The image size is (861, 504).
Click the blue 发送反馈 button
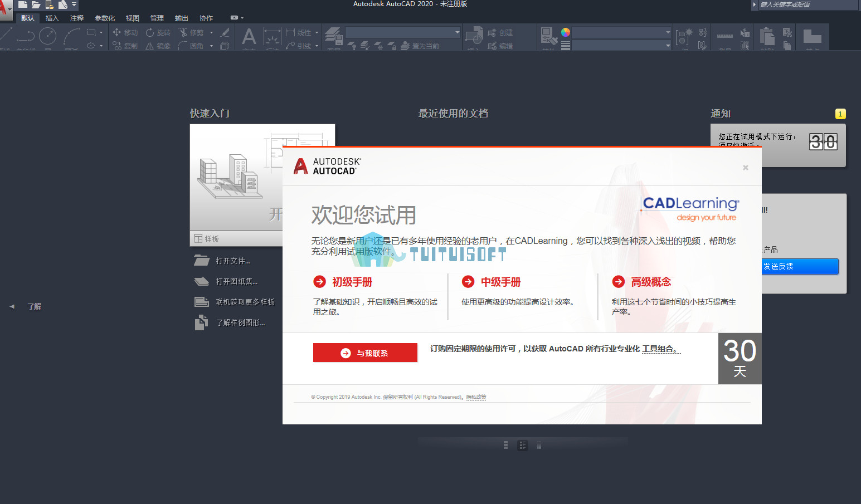pyautogui.click(x=800, y=266)
